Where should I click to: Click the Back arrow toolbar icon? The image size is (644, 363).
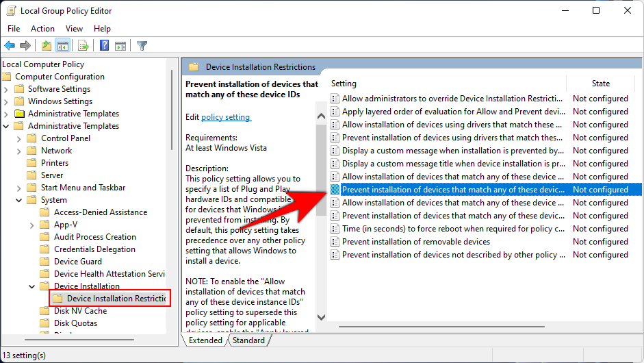(10, 46)
